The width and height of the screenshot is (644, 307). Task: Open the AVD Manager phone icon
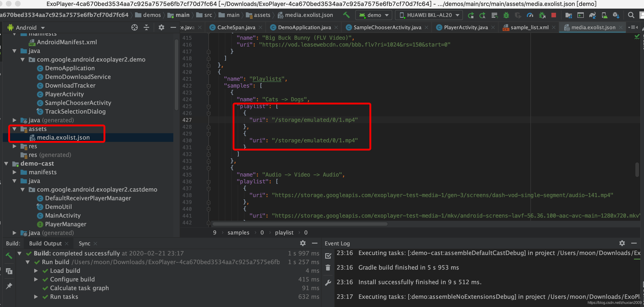[605, 15]
